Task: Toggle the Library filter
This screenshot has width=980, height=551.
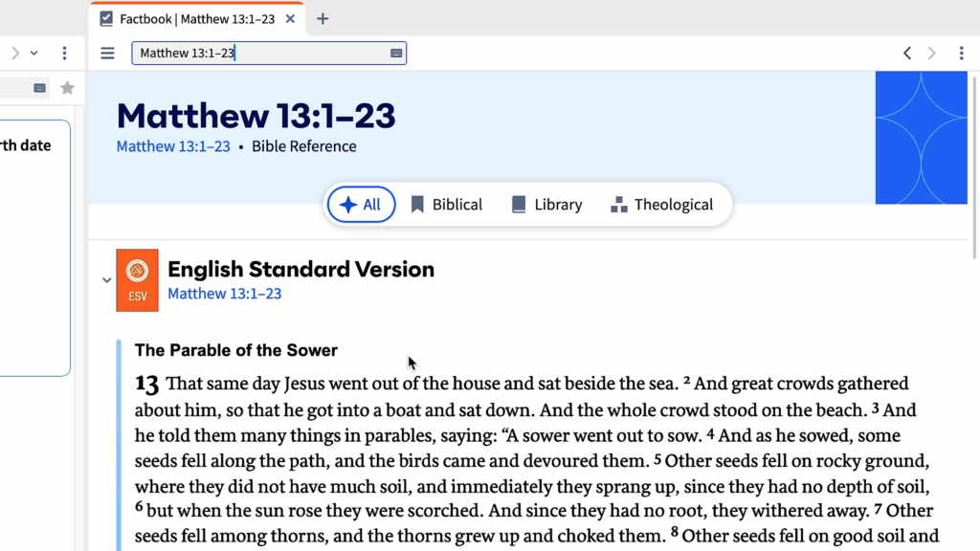Action: click(x=546, y=205)
